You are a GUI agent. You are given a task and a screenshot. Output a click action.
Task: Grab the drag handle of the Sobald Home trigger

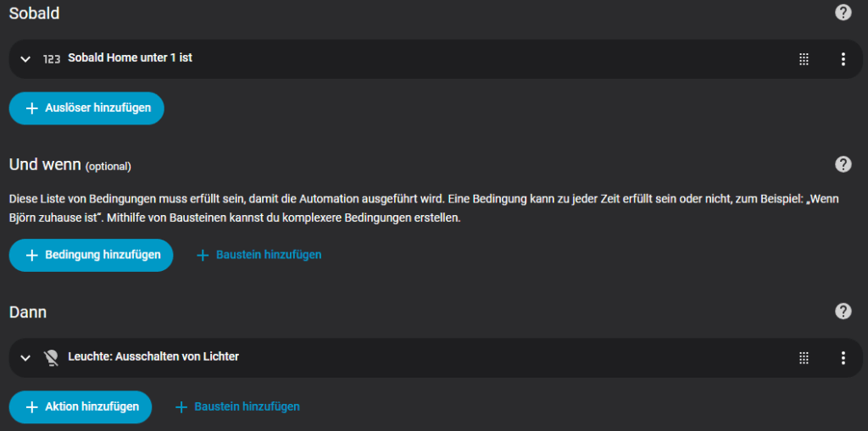804,59
